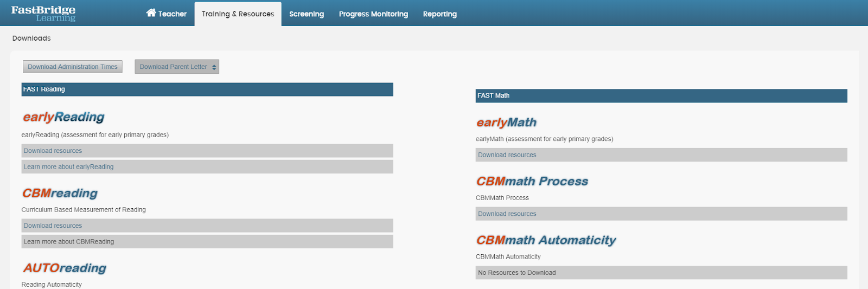Screen dimensions: 868x289
Task: Download resources for CBMmath Process
Action: tap(661, 214)
